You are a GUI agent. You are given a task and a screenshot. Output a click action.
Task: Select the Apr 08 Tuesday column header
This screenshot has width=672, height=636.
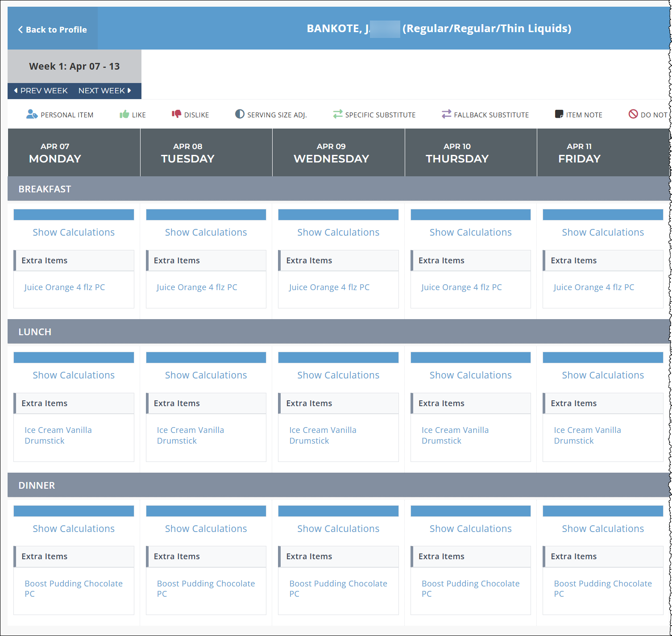pyautogui.click(x=206, y=153)
